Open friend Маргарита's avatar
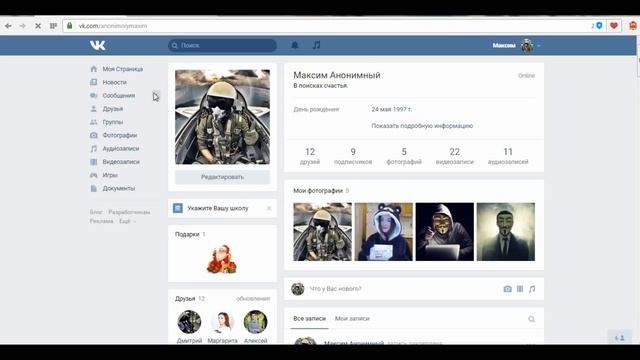The width and height of the screenshot is (640, 360). coord(222,322)
